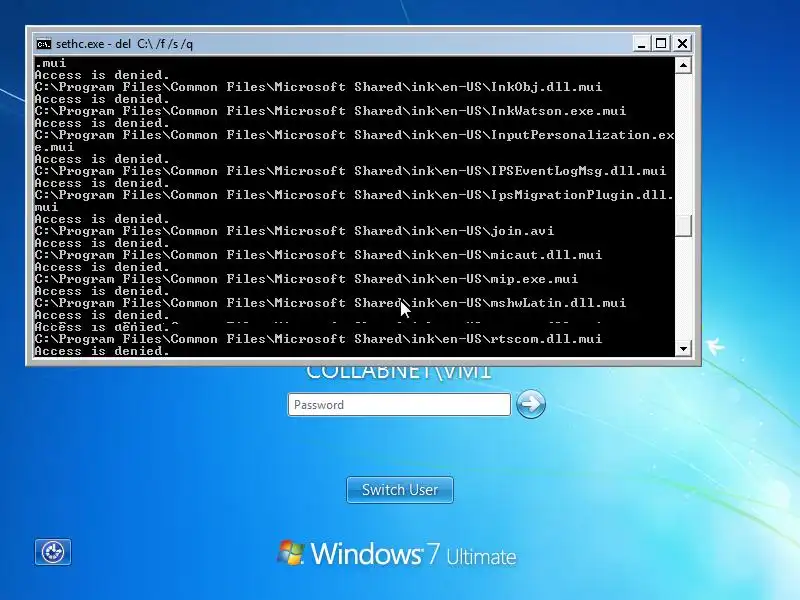Screen dimensions: 800x600
Task: Click the Switch User button
Action: coord(399,490)
